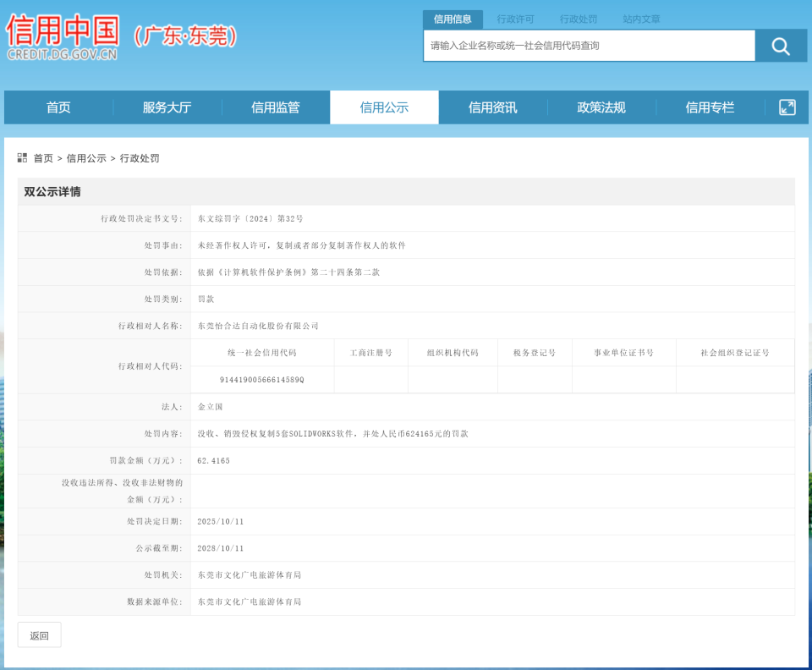812x670 pixels.
Task: Open the 信用公示 navigation menu
Action: 384,107
